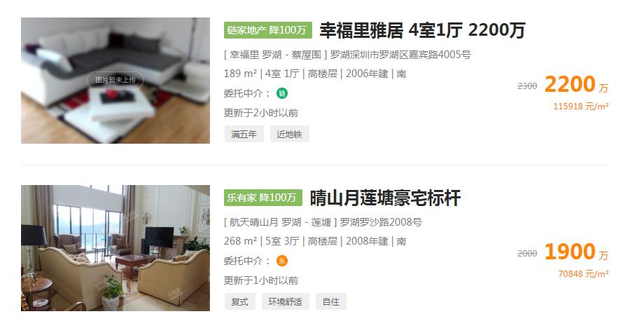This screenshot has height=321, width=644.
Task: Click the orange 乐 agency icon
Action: (x=282, y=261)
